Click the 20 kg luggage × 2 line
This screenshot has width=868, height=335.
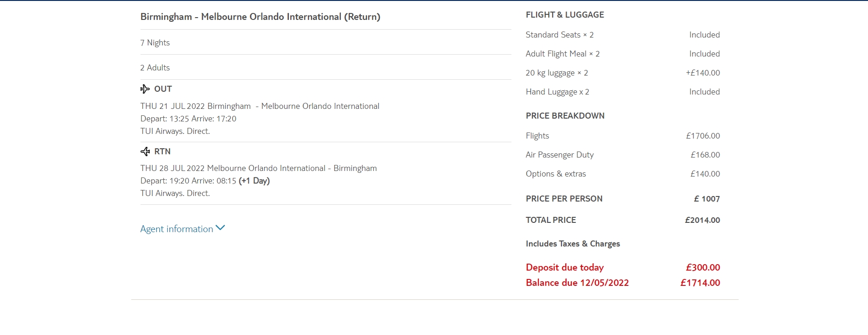pos(556,73)
